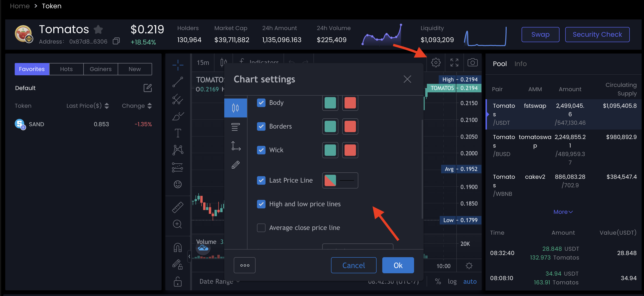This screenshot has height=296, width=644.
Task: Pick the red Wick color swatch
Action: pos(350,150)
